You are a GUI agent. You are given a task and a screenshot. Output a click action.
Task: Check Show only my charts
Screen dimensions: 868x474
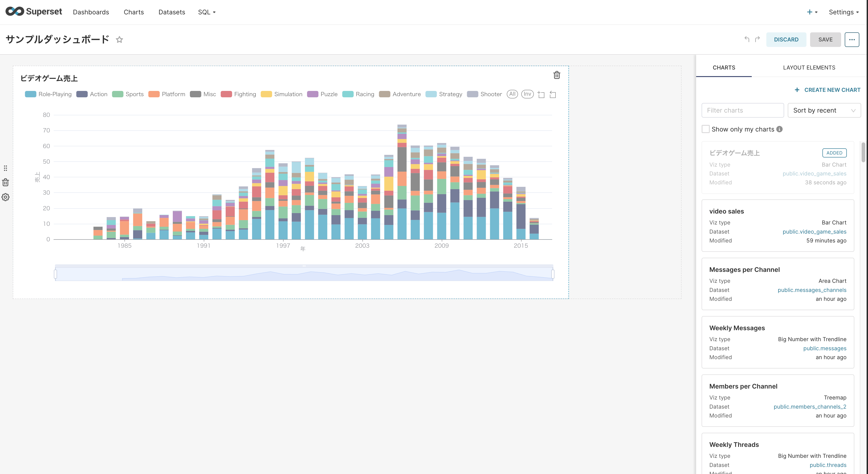[x=705, y=129]
